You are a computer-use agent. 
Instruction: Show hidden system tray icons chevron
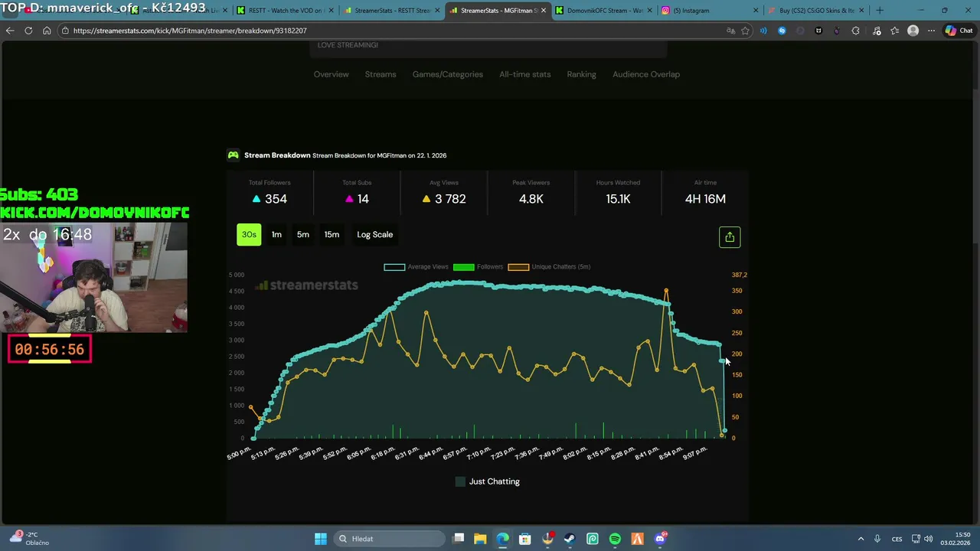click(x=861, y=539)
